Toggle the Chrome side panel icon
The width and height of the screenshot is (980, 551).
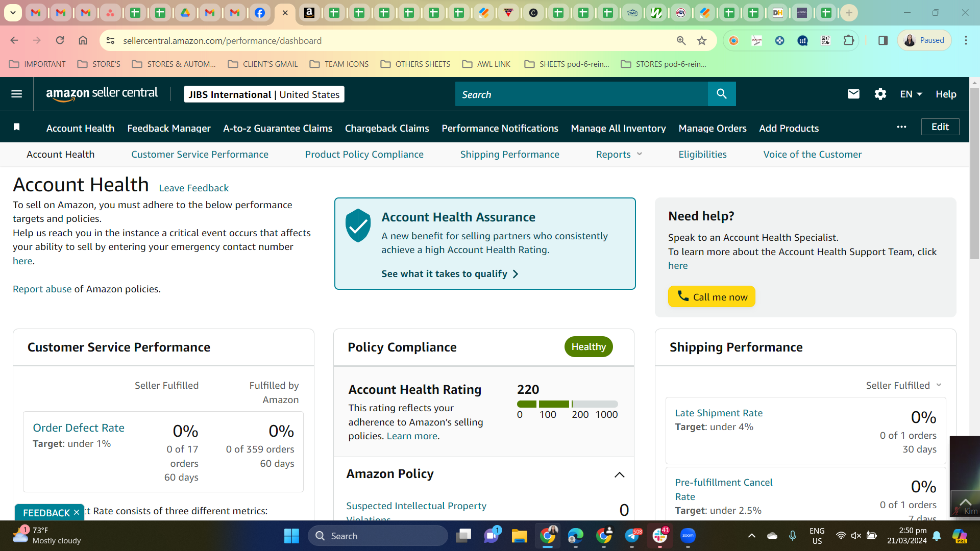[883, 40]
